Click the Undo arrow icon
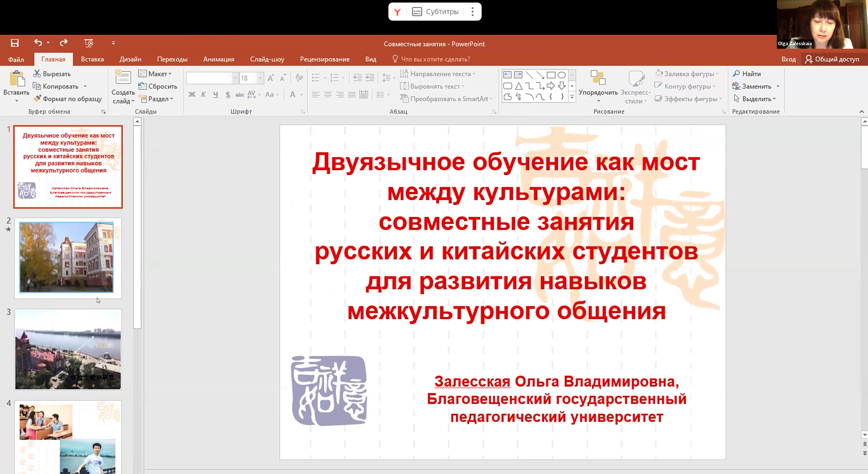 38,43
